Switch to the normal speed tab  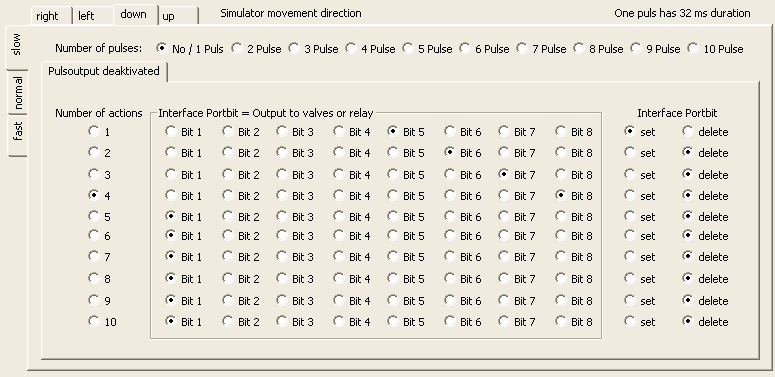pos(18,92)
